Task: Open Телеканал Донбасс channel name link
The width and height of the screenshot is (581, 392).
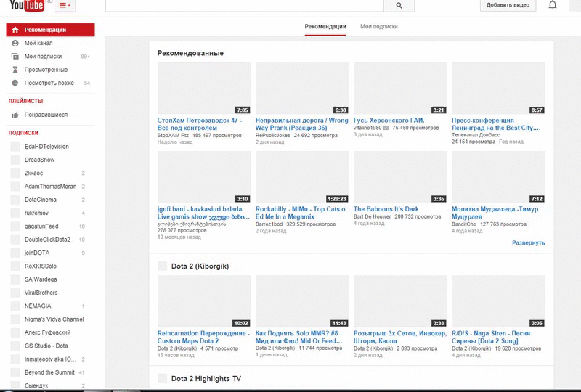Action: [476, 135]
